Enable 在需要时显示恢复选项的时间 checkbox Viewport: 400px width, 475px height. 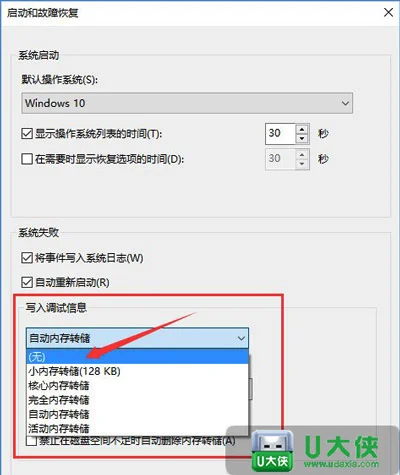tap(27, 159)
